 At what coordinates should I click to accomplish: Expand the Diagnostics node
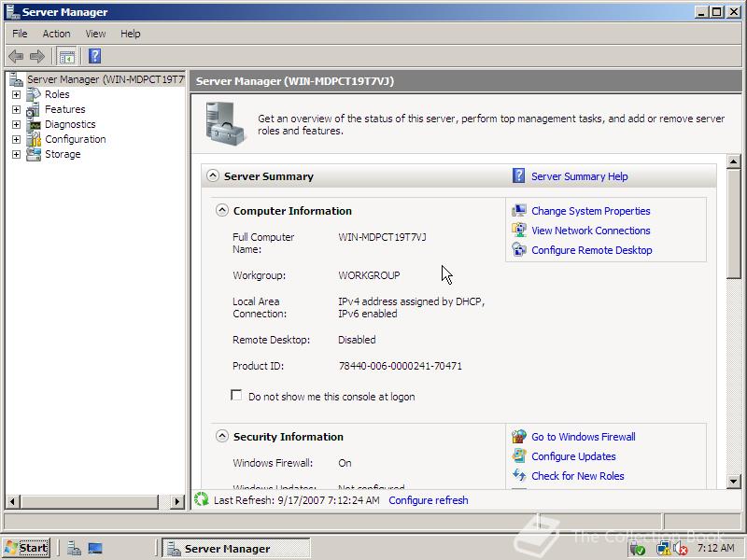pos(16,125)
